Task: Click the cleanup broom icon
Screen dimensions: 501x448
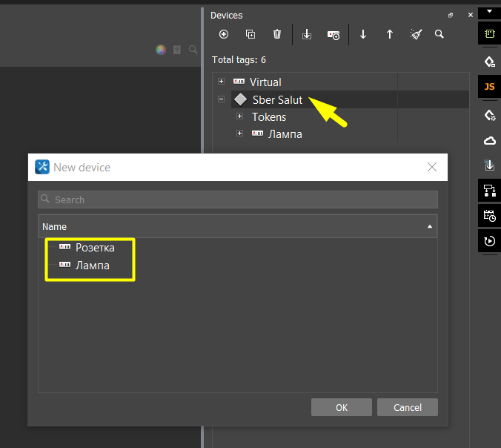Action: [x=416, y=34]
